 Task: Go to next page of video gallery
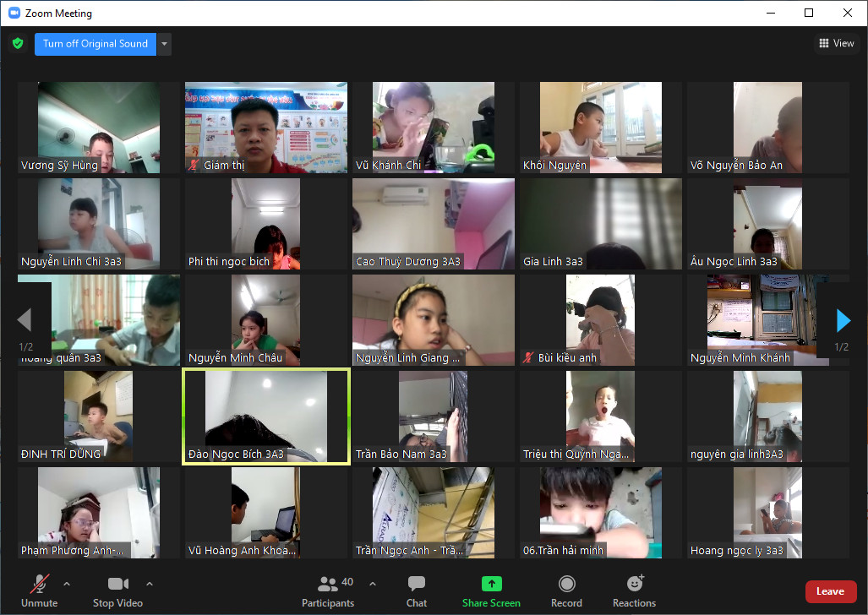pyautogui.click(x=842, y=320)
